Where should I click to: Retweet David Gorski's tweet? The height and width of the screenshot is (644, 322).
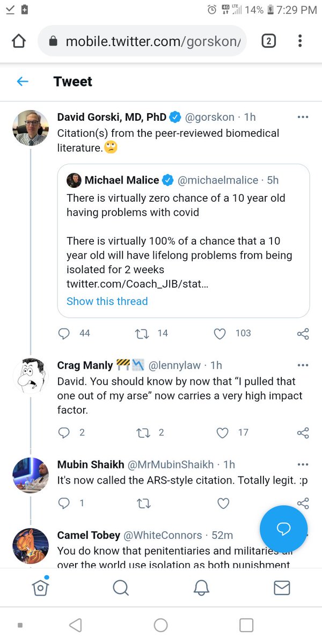pyautogui.click(x=143, y=333)
